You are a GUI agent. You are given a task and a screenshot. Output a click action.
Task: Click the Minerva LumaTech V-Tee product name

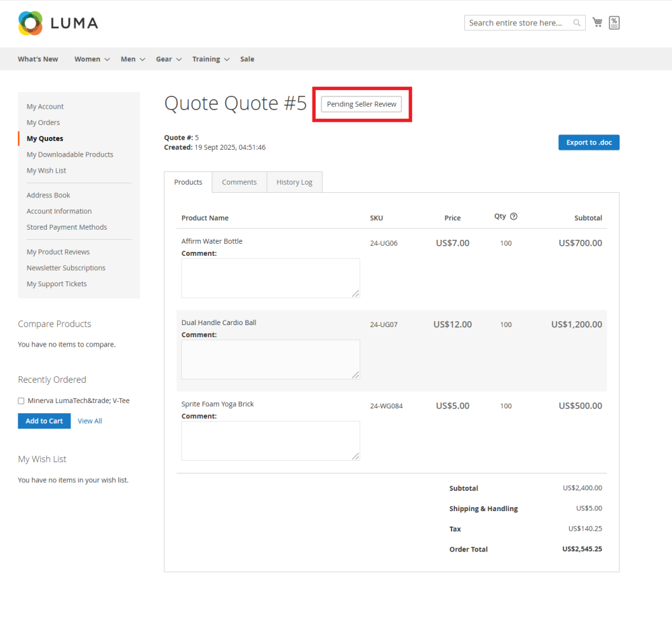(x=79, y=401)
